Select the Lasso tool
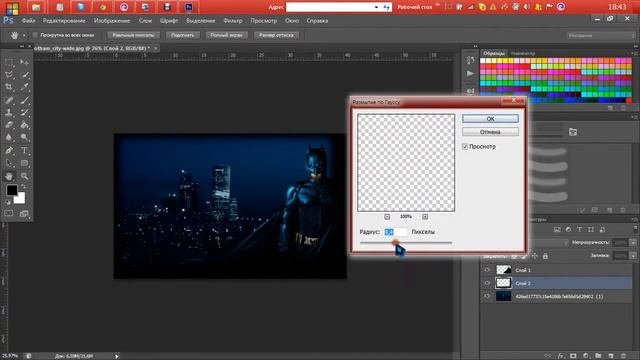Viewport: 640px width, 360px height. pos(9,75)
